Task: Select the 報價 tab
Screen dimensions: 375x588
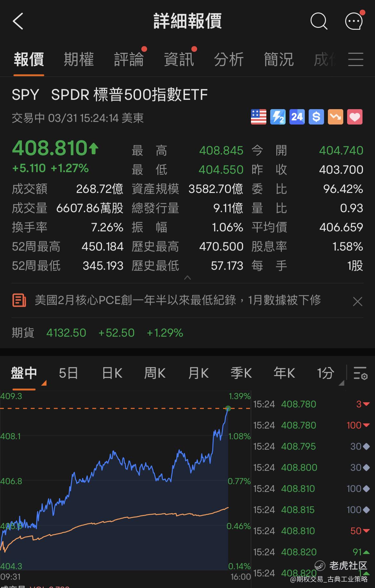Action: click(x=29, y=60)
